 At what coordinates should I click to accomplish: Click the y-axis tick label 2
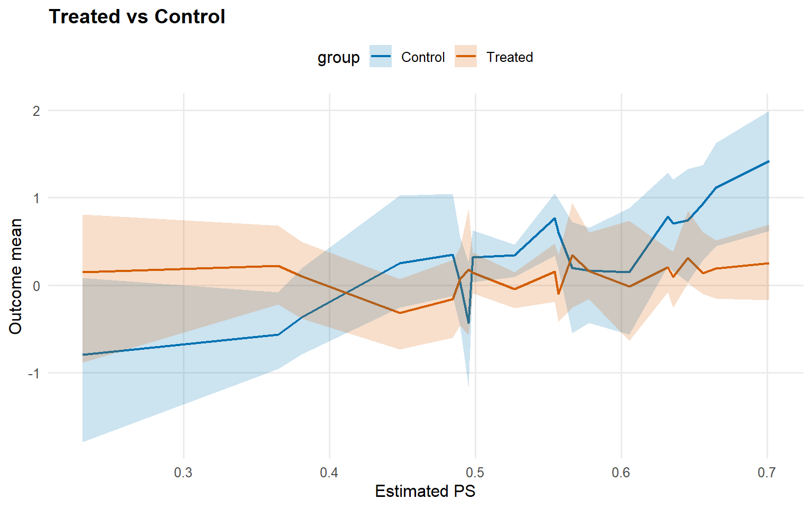coord(36,111)
